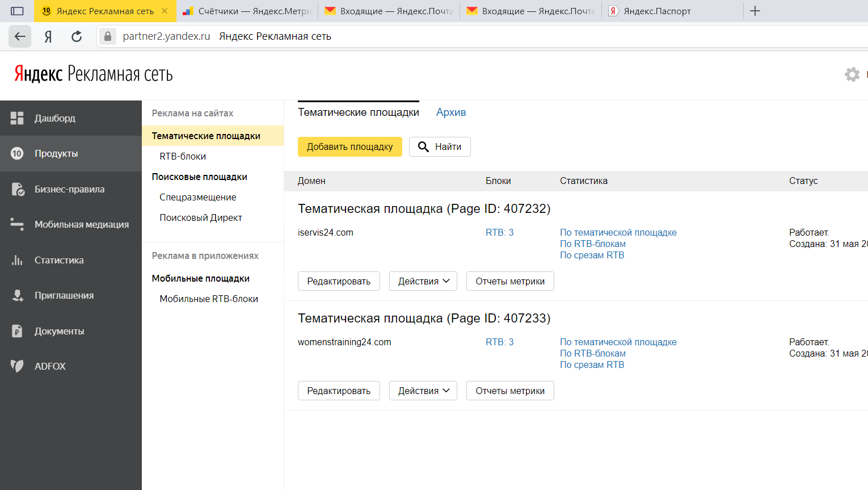Click the browser back arrow
This screenshot has width=868, height=490.
(20, 36)
